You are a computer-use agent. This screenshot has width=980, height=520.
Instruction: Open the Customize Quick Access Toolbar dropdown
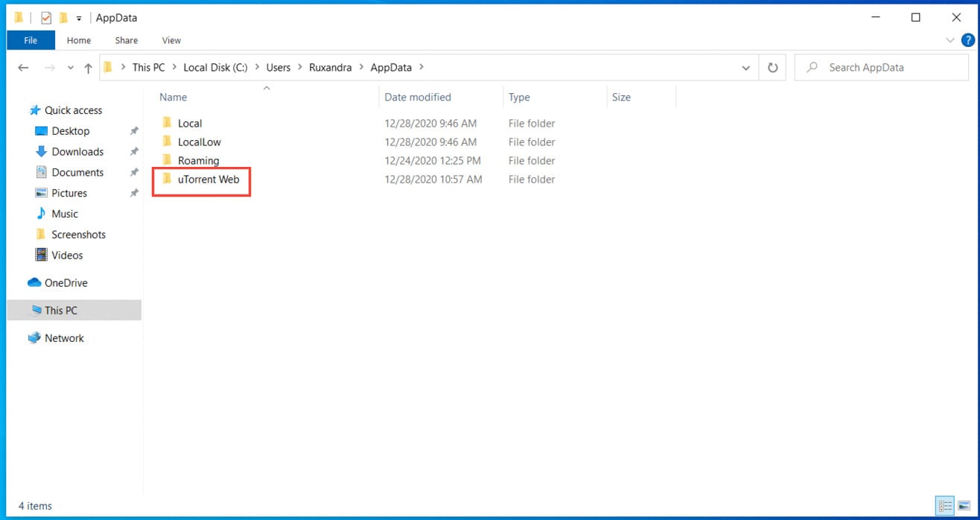point(79,17)
